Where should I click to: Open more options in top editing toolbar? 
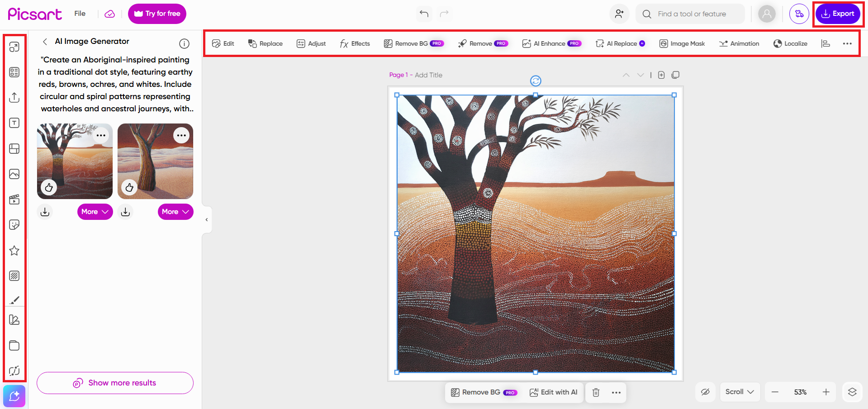[847, 43]
